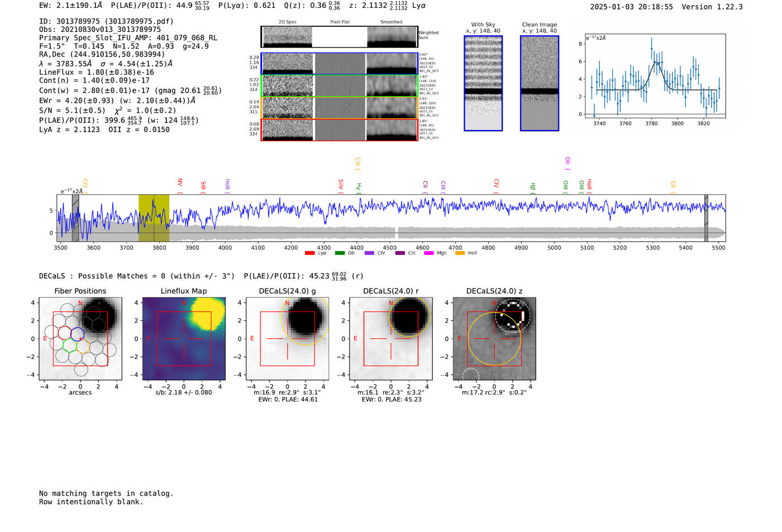Click the red Lyα legend swatch

click(x=309, y=253)
